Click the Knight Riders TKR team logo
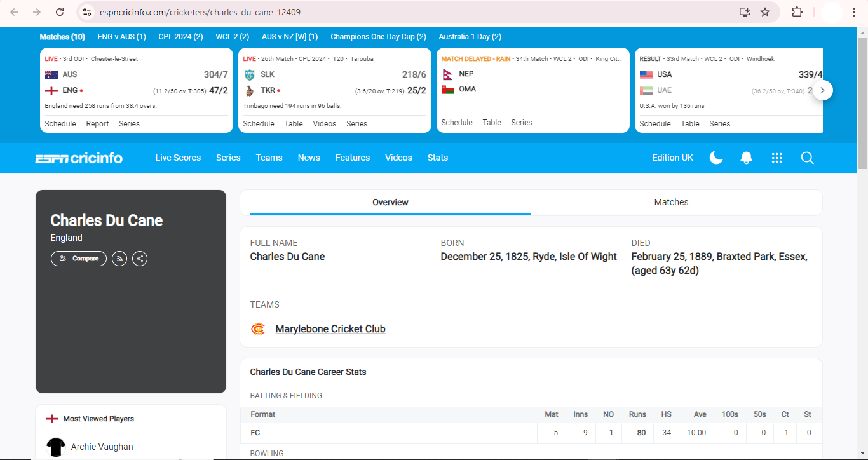Screen dimensions: 868x460 point(250,90)
